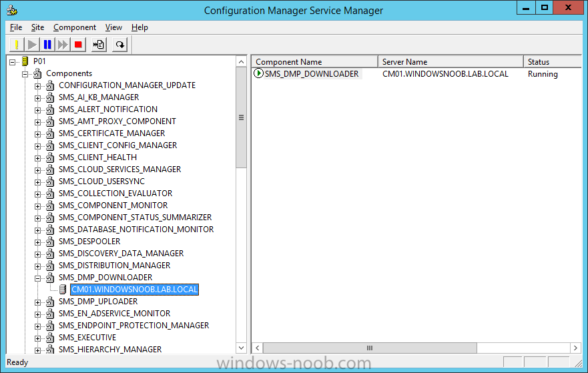Screen dimensions: 588x373
Task: Expand the SMS_EN_ADSERVICE_MONITOR node
Action: tap(37, 314)
